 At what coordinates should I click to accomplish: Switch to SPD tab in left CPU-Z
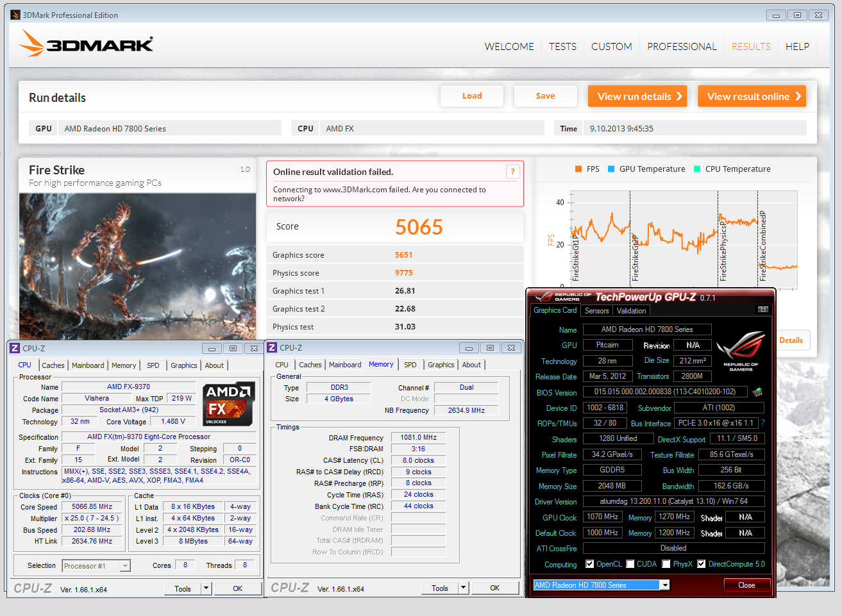153,365
